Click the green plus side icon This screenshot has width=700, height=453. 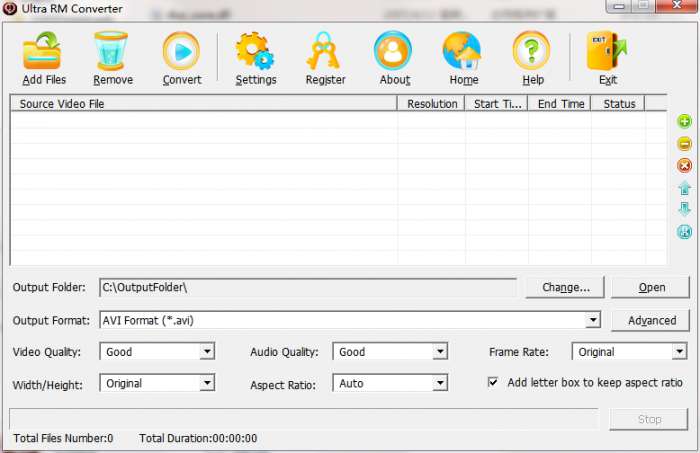[684, 122]
